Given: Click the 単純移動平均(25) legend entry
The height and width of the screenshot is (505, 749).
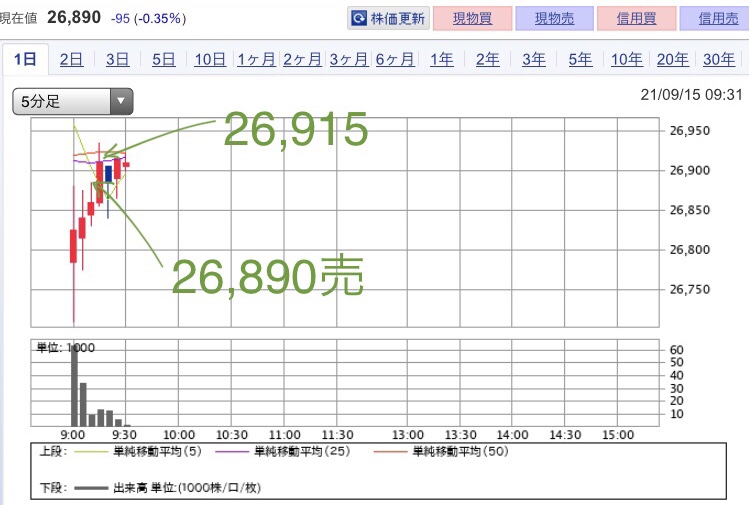Looking at the screenshot, I should [302, 451].
